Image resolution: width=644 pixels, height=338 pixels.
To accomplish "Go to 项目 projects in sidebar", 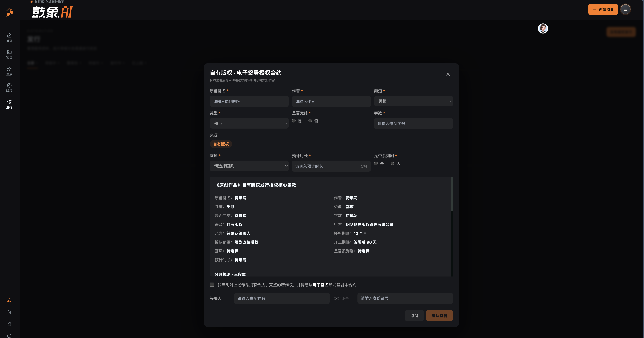I will (9, 54).
